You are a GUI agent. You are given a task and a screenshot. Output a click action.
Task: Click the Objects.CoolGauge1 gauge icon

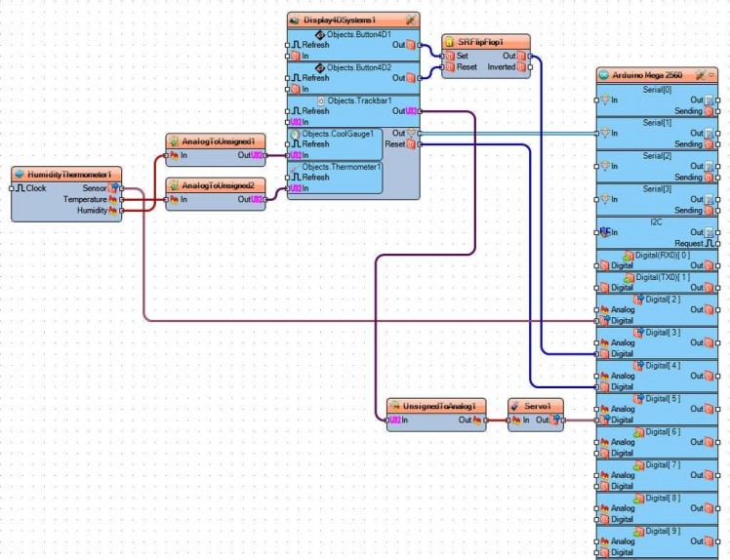pos(295,134)
